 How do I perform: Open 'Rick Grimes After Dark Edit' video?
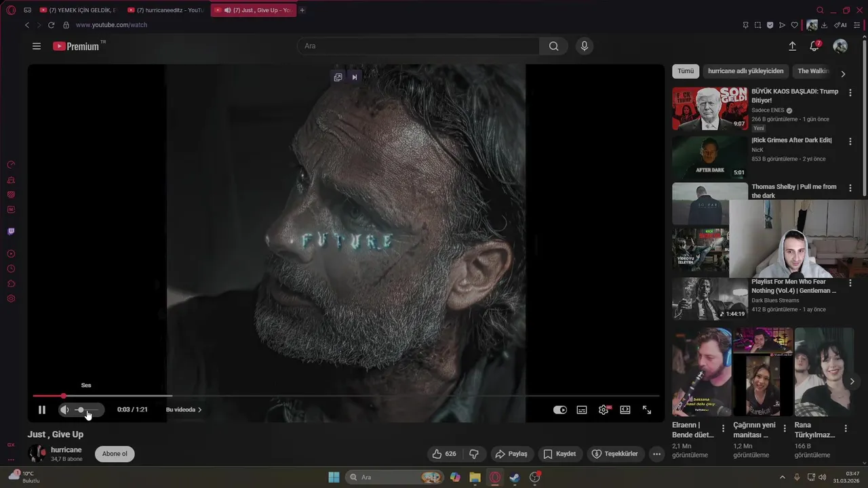click(x=710, y=157)
